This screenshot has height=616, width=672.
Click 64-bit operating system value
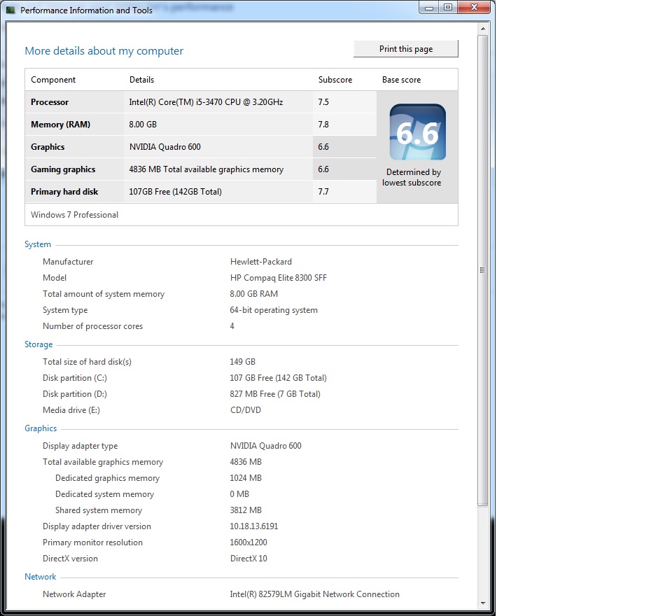point(274,310)
